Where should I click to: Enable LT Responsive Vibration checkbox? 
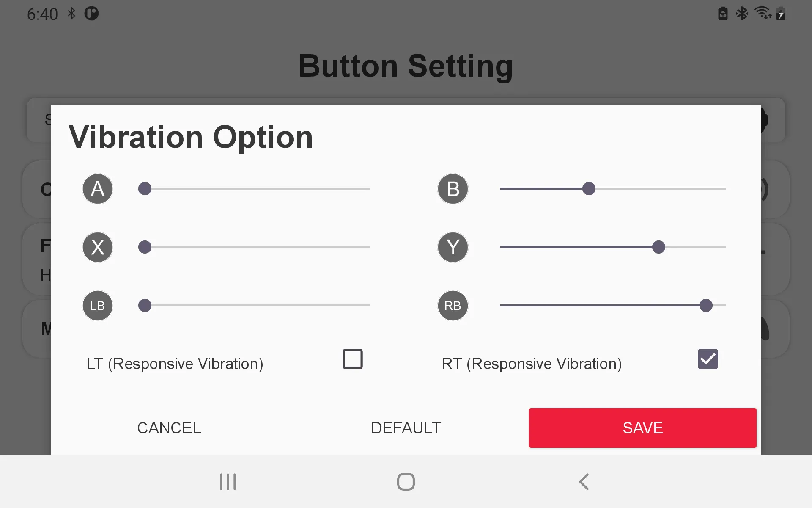pos(353,359)
